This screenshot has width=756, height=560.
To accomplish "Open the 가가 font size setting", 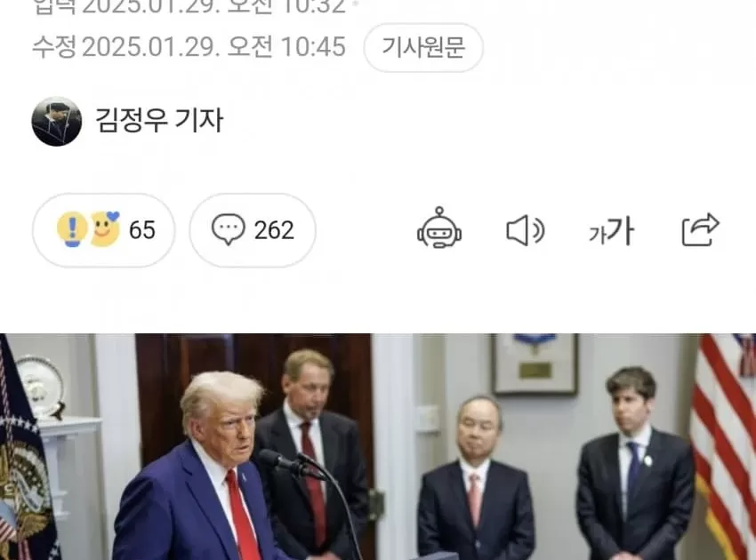I will (x=611, y=230).
